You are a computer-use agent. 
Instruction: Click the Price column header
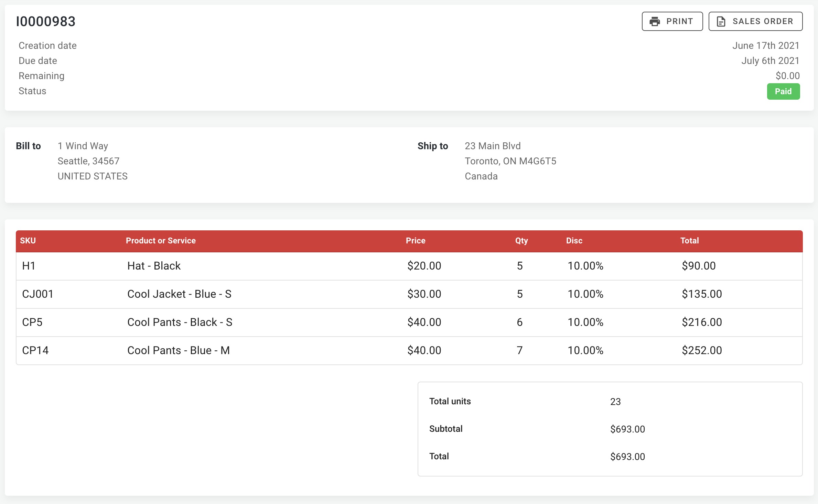(415, 241)
